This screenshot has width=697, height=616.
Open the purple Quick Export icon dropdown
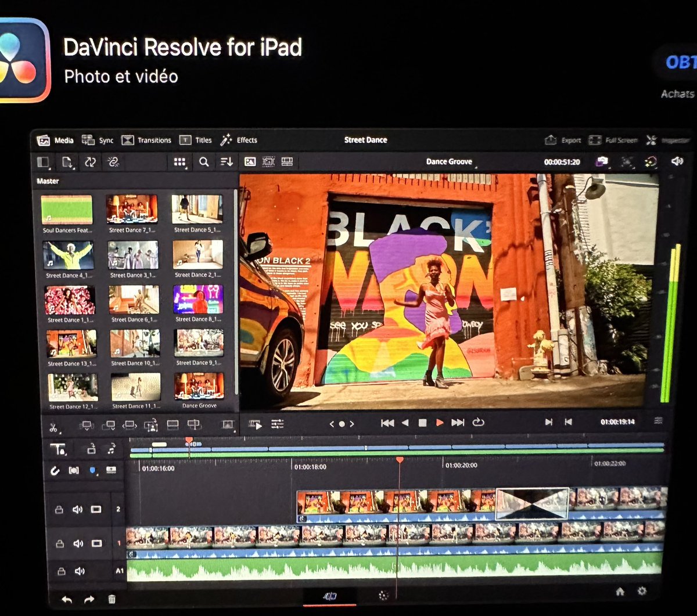point(602,162)
